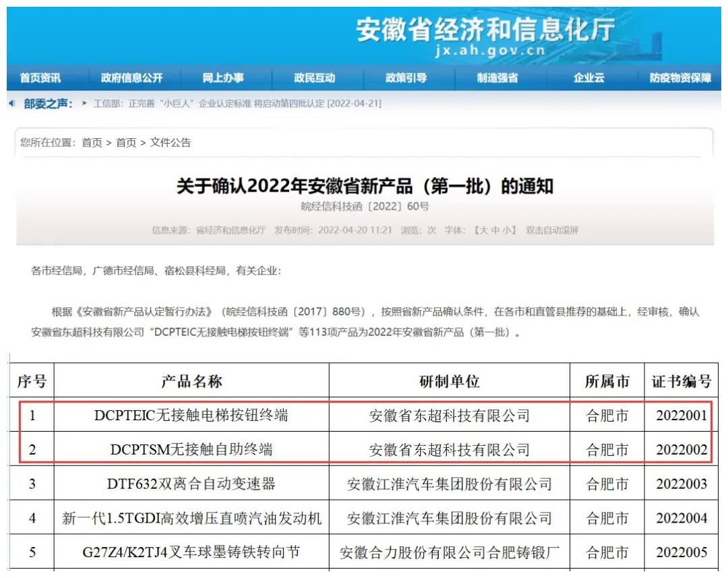Click certificate number 2022004

coord(681,517)
